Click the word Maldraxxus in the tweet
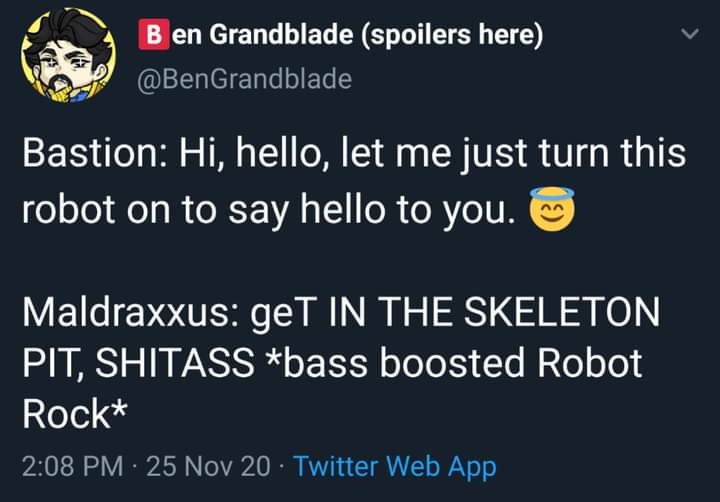The image size is (720, 502). 125,312
